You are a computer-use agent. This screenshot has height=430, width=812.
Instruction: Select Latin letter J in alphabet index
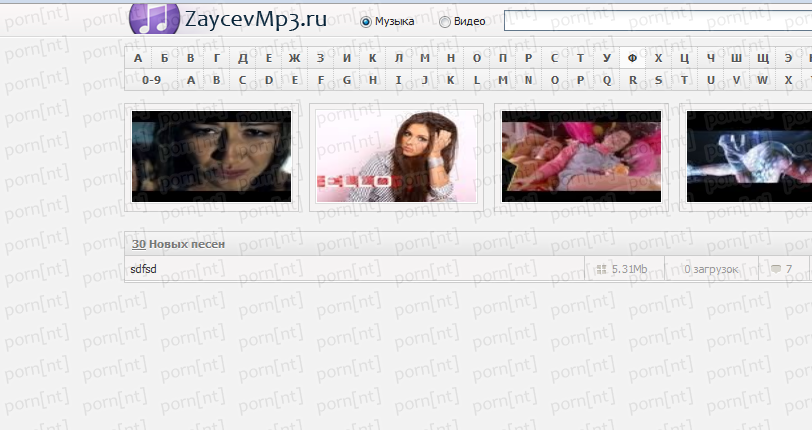click(425, 80)
